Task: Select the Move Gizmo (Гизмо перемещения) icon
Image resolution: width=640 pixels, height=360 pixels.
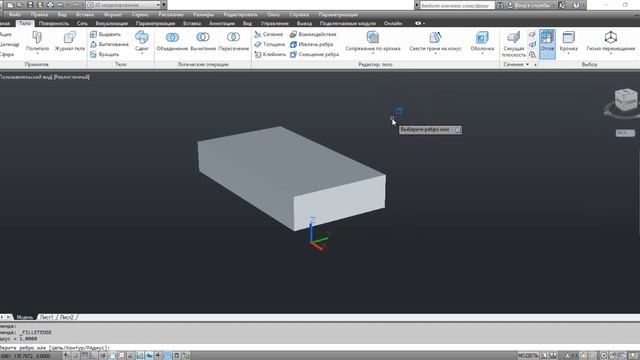Action: click(x=611, y=38)
